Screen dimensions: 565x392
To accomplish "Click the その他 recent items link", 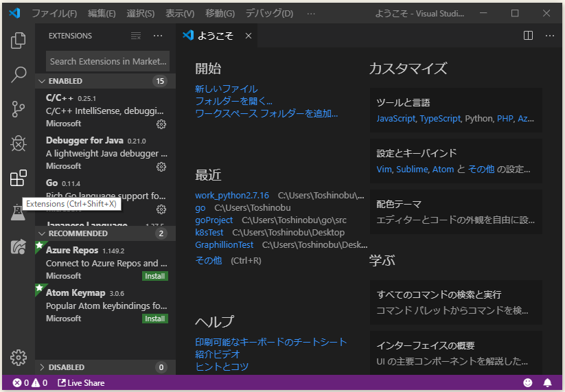I will click(x=208, y=260).
